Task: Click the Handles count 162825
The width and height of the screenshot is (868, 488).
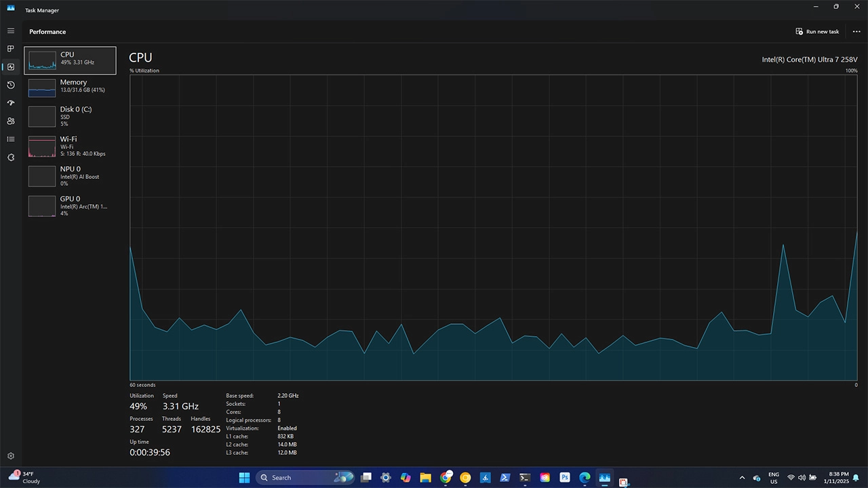Action: pos(205,430)
